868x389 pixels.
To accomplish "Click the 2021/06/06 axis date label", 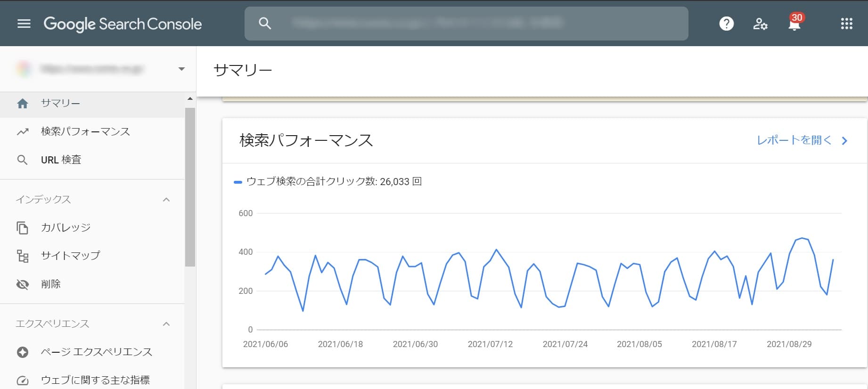I will 265,344.
